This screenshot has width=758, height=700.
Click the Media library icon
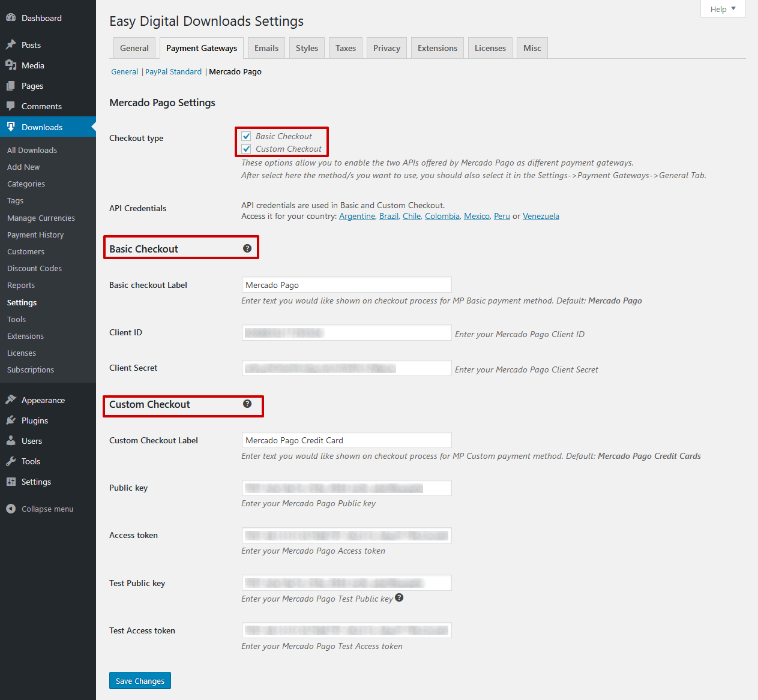[11, 65]
